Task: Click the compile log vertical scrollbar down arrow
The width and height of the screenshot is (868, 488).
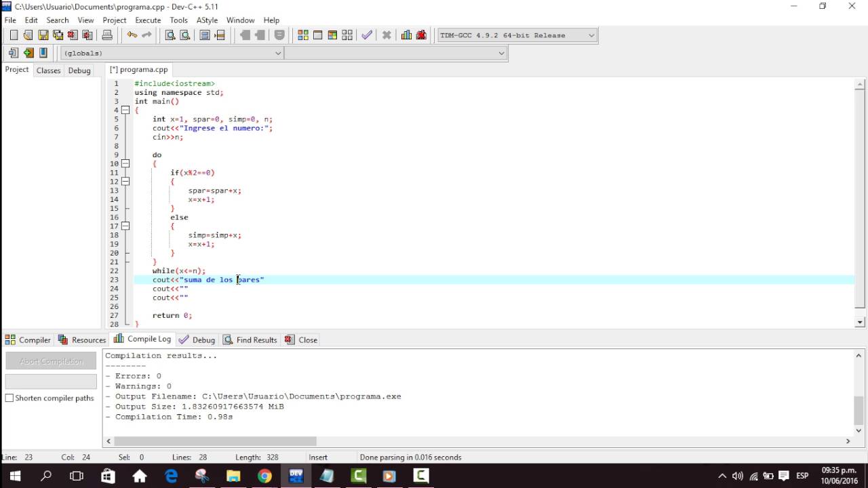Action: tap(859, 430)
